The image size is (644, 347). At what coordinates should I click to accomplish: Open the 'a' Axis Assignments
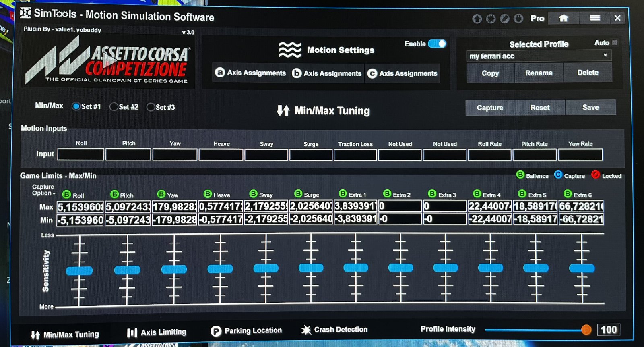coord(250,73)
